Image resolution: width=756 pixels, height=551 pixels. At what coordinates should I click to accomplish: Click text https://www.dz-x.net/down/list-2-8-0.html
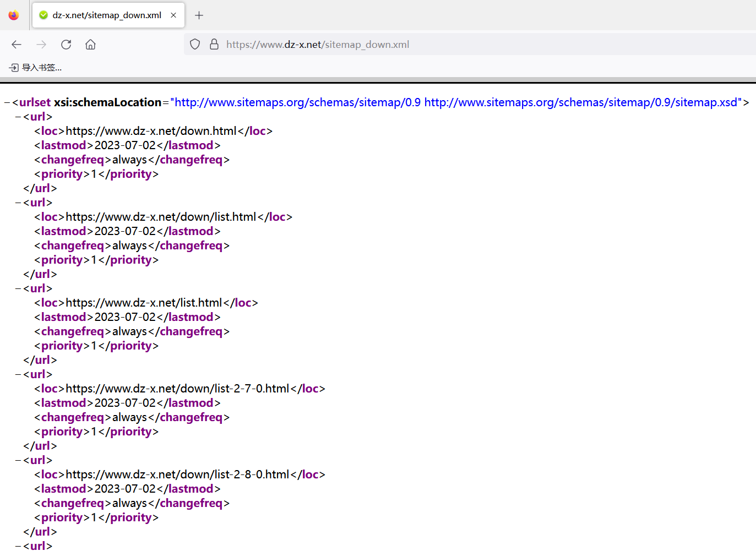(x=177, y=474)
